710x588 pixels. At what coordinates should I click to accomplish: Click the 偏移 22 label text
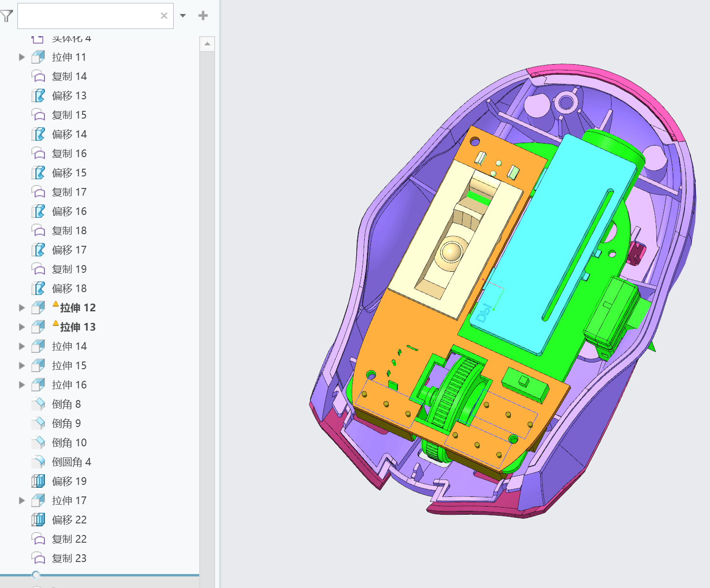click(69, 520)
